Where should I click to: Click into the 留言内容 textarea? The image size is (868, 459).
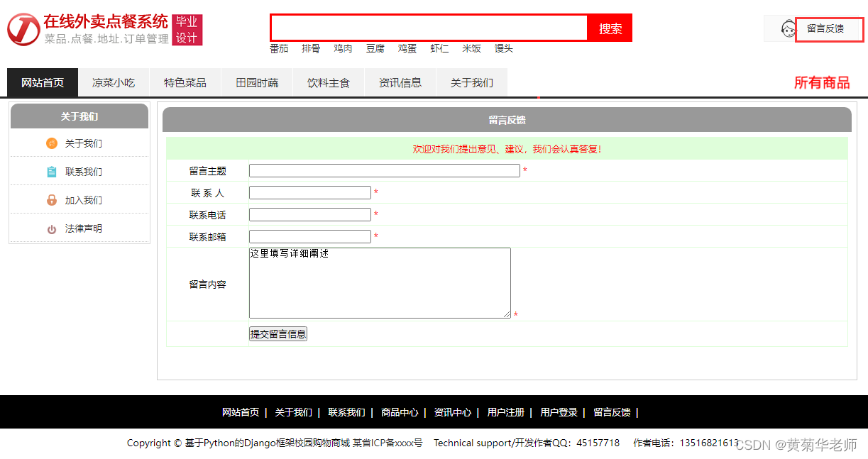[x=380, y=283]
